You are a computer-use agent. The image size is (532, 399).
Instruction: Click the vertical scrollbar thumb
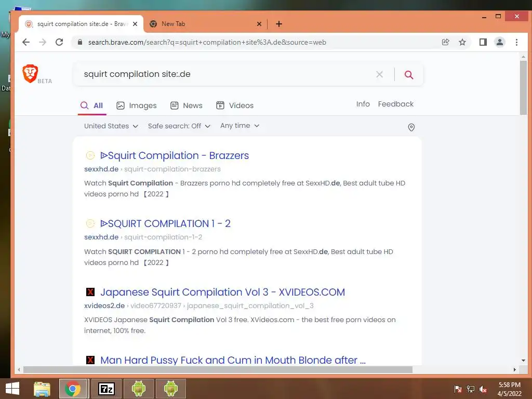(523, 87)
